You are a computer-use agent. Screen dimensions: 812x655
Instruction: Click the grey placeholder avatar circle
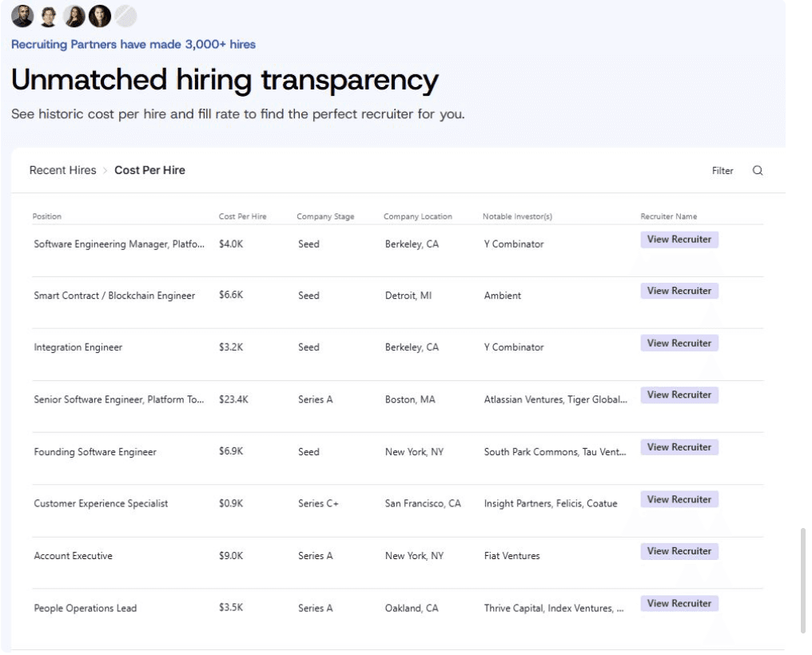point(125,16)
